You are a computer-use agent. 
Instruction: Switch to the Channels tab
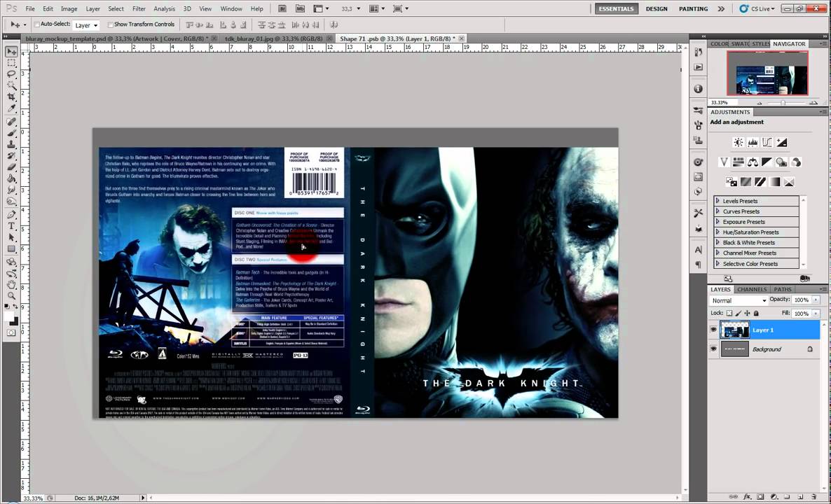[752, 290]
